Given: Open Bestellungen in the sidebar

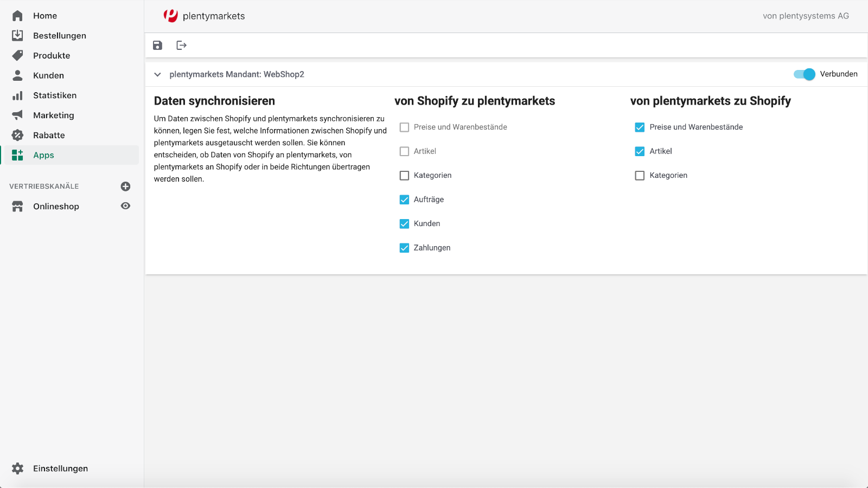Looking at the screenshot, I should [60, 36].
